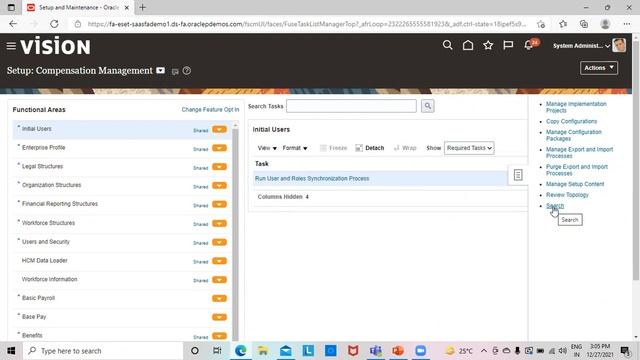Screen dimensions: 640x360
Task: Select Initial Users functional area
Action: pyautogui.click(x=36, y=129)
